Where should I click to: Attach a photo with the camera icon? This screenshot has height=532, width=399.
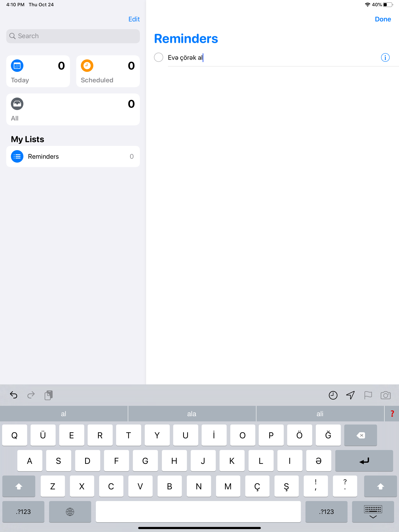(x=386, y=395)
